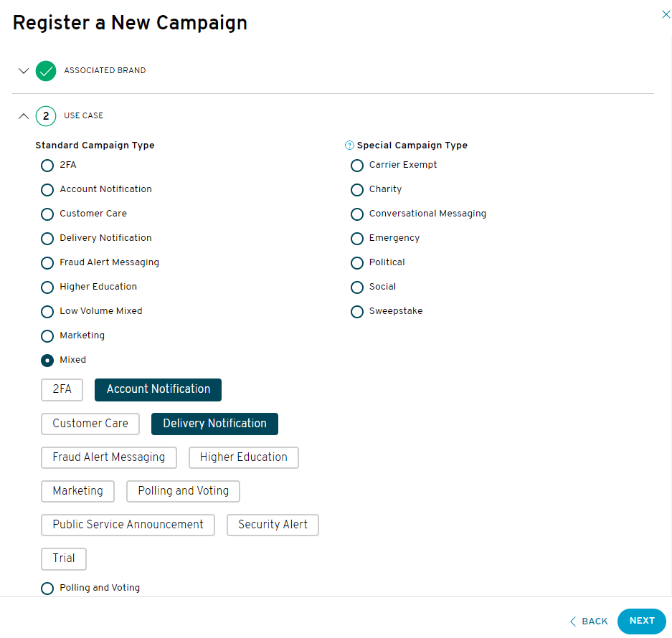Select the 2FA radio button
Screen dimensions: 672x638
[47, 166]
